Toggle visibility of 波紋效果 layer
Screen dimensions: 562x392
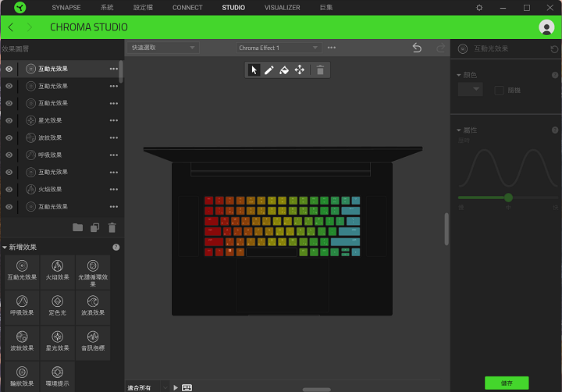(9, 137)
